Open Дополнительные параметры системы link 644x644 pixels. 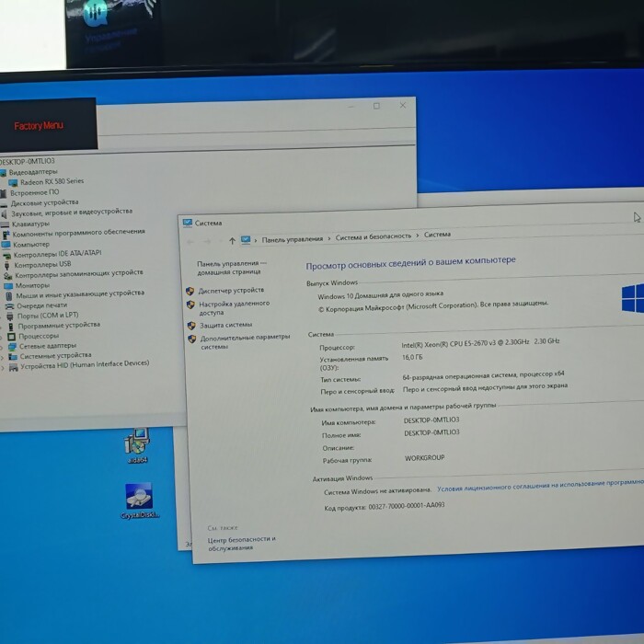tap(246, 341)
